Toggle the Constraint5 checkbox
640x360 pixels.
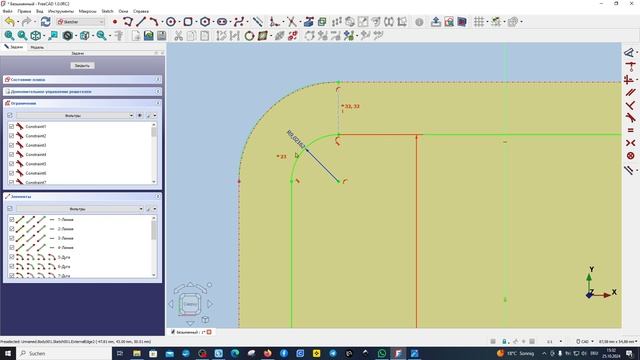(x=11, y=164)
